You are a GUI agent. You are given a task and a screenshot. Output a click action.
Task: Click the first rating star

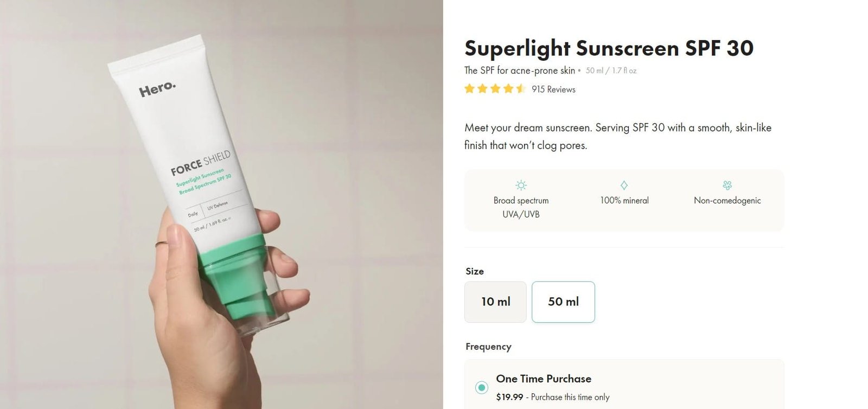click(x=469, y=88)
